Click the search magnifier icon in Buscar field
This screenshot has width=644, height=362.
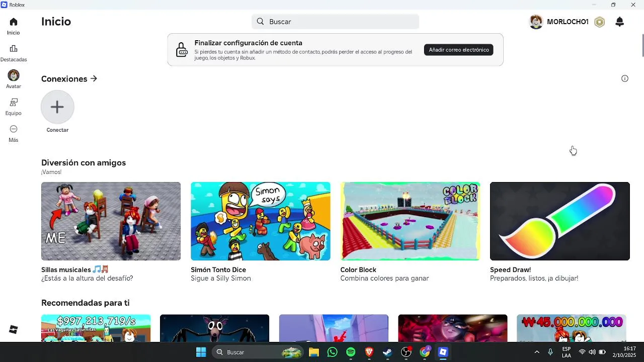pyautogui.click(x=260, y=22)
